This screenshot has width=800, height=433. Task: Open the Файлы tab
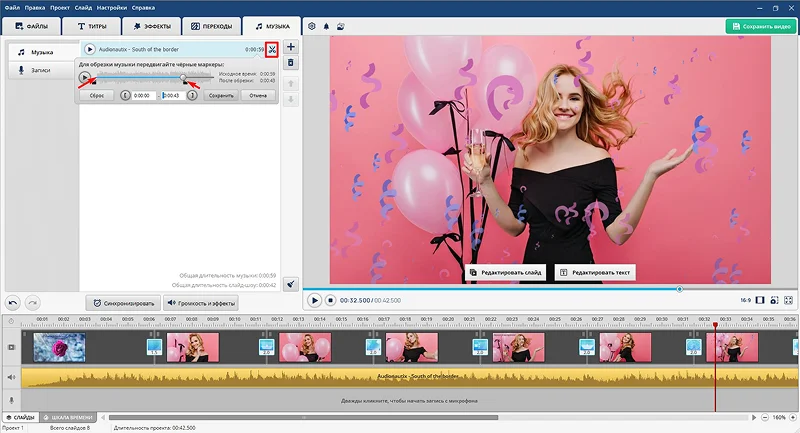pos(32,26)
